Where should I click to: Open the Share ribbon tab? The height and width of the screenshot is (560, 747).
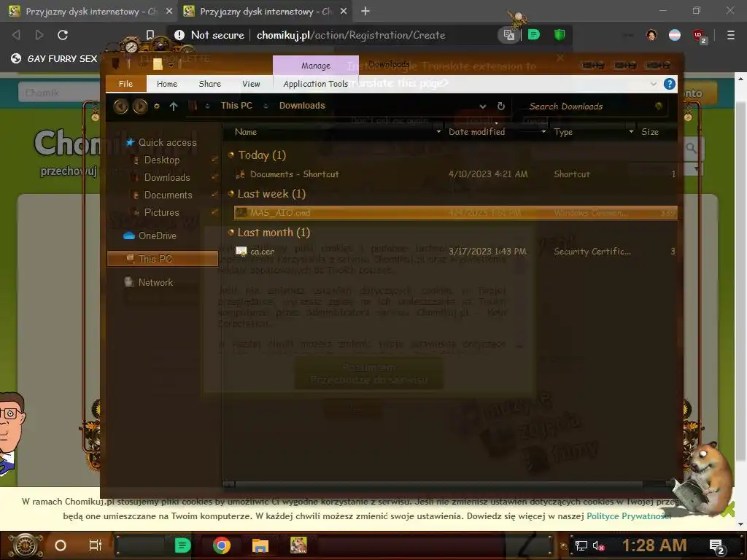click(209, 84)
